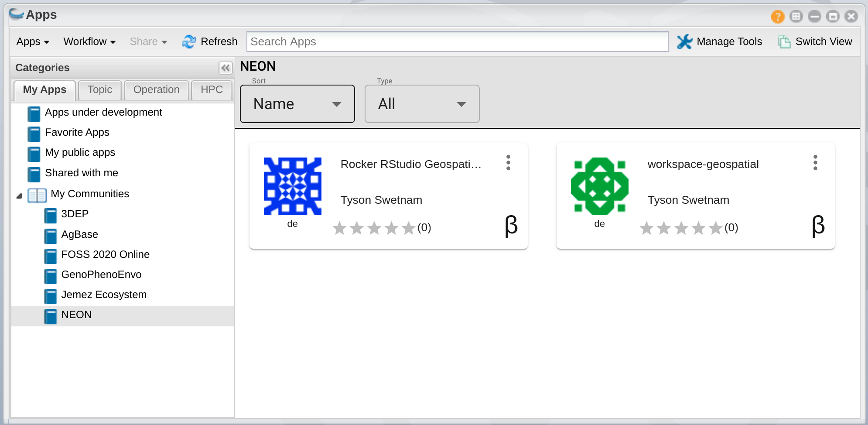Open three-dot menu on workspace-geospatial card
The image size is (868, 425).
click(x=815, y=163)
